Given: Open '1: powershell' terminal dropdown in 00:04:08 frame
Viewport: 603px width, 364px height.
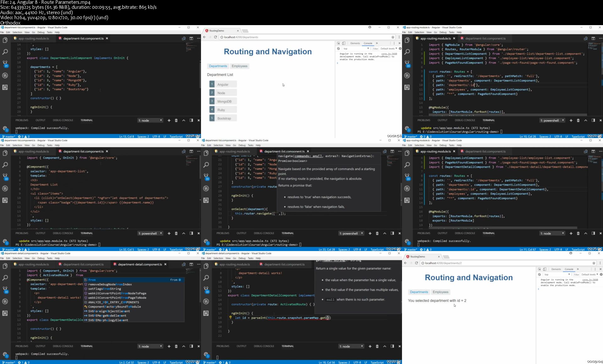Looking at the screenshot, I should [x=150, y=233].
